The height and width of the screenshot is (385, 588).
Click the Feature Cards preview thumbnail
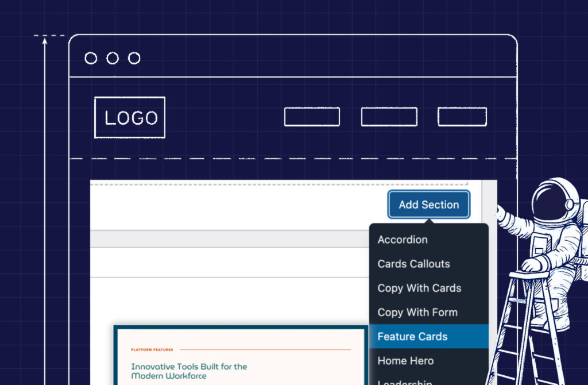[241, 356]
